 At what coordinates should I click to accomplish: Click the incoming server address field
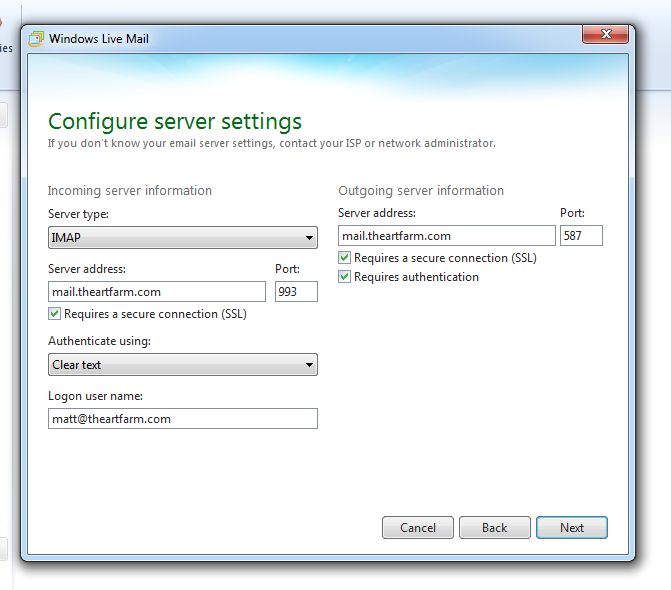point(157,291)
